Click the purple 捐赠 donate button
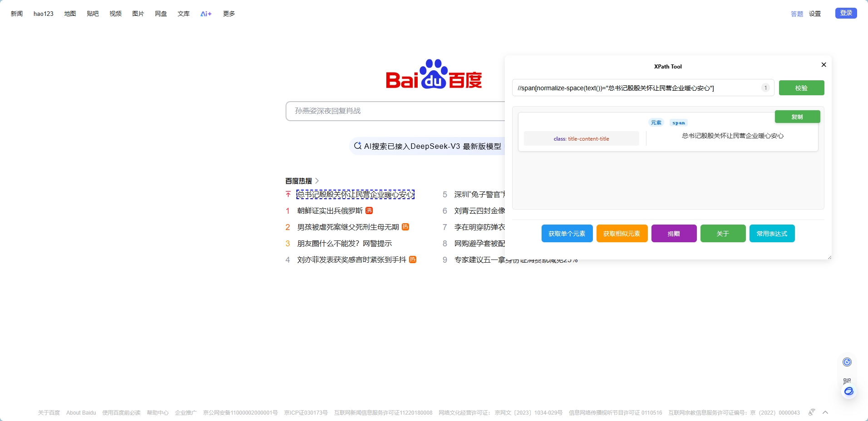The width and height of the screenshot is (868, 421). click(674, 234)
